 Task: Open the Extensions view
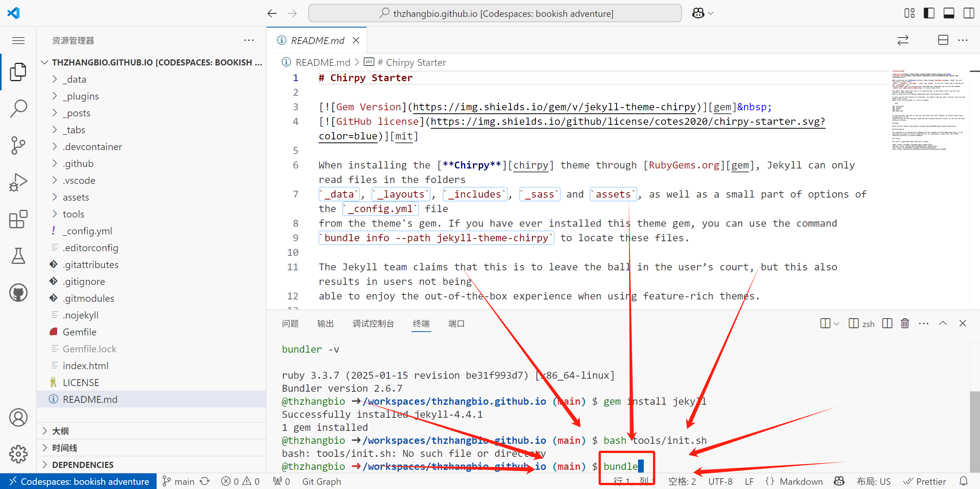18,219
